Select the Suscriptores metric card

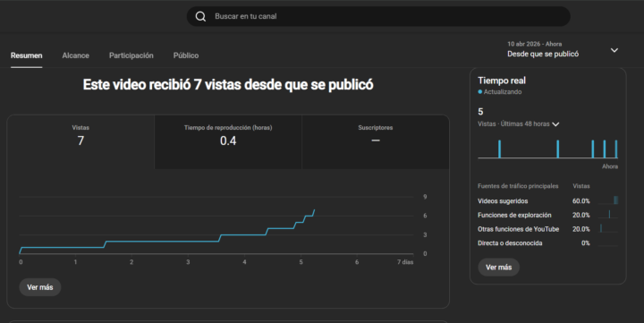376,141
